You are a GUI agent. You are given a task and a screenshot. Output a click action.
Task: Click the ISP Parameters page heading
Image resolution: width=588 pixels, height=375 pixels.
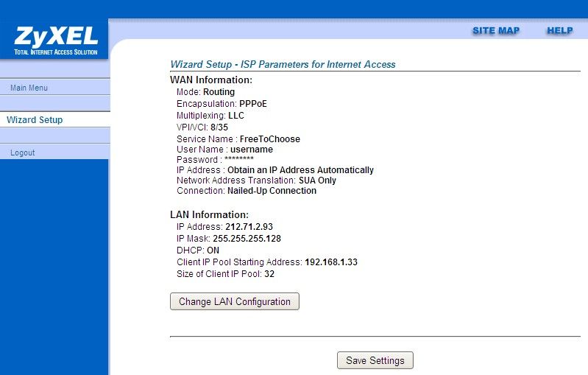pyautogui.click(x=283, y=65)
